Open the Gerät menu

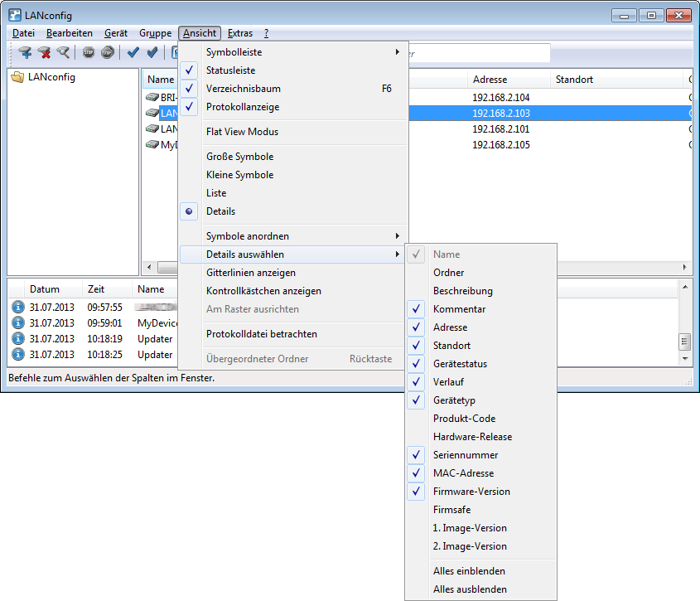tap(116, 33)
